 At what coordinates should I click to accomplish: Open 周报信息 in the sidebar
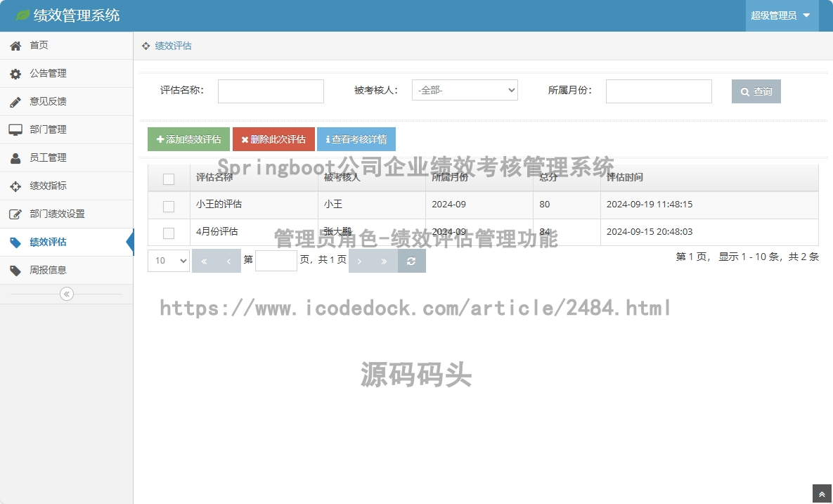[x=66, y=271]
